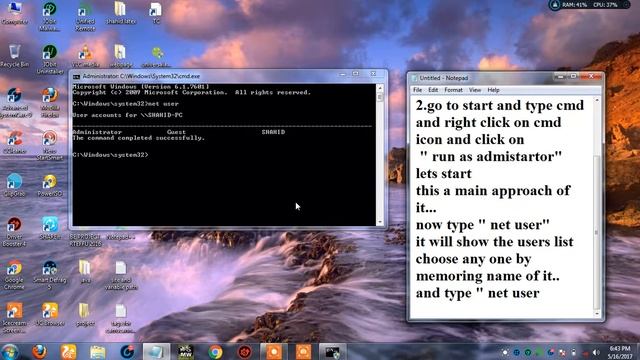The width and height of the screenshot is (640, 360).
Task: Click the cmd prompt line C:\Windows\system32>
Action: coord(110,155)
